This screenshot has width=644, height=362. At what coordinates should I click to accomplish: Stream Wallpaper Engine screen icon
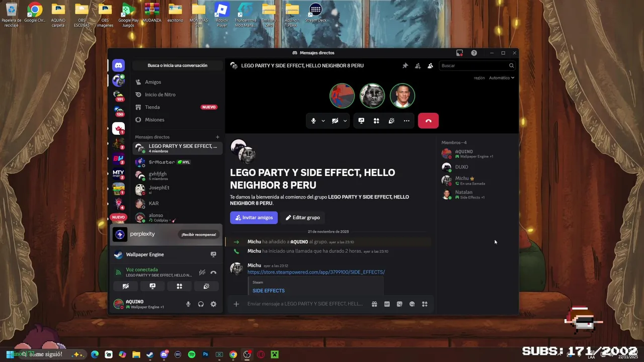(x=213, y=254)
